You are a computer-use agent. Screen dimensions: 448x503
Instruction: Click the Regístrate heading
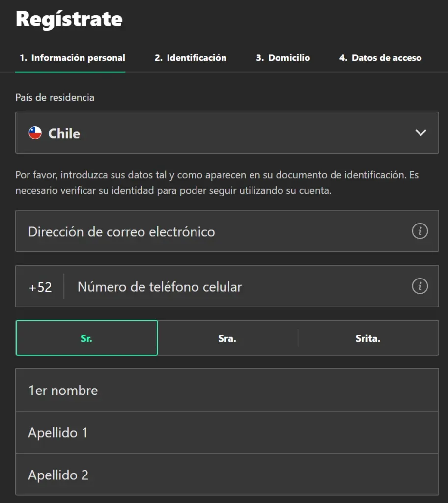click(69, 19)
